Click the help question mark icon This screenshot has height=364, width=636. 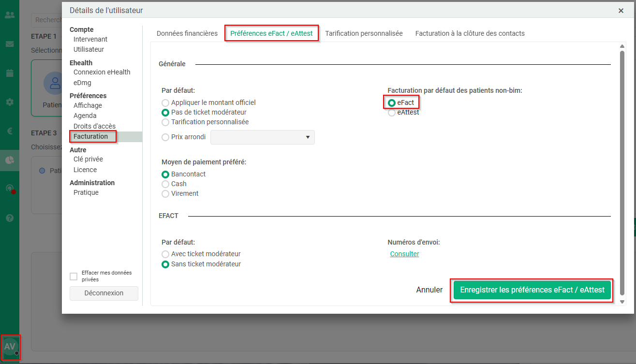[9, 218]
